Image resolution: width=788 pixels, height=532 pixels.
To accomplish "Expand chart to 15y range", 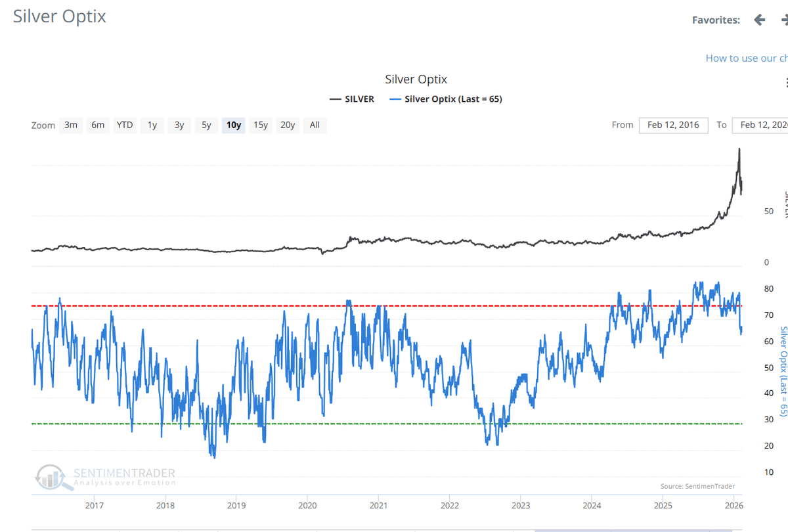I will coord(261,125).
